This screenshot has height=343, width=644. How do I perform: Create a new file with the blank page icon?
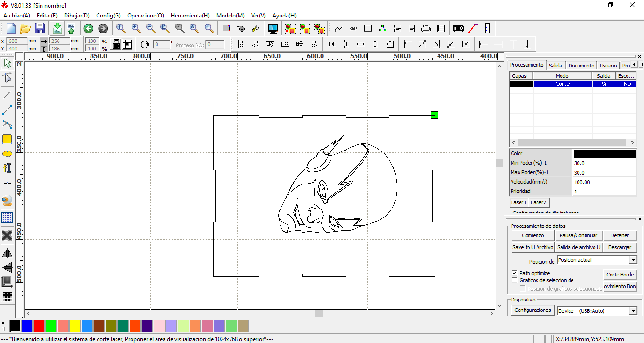10,28
